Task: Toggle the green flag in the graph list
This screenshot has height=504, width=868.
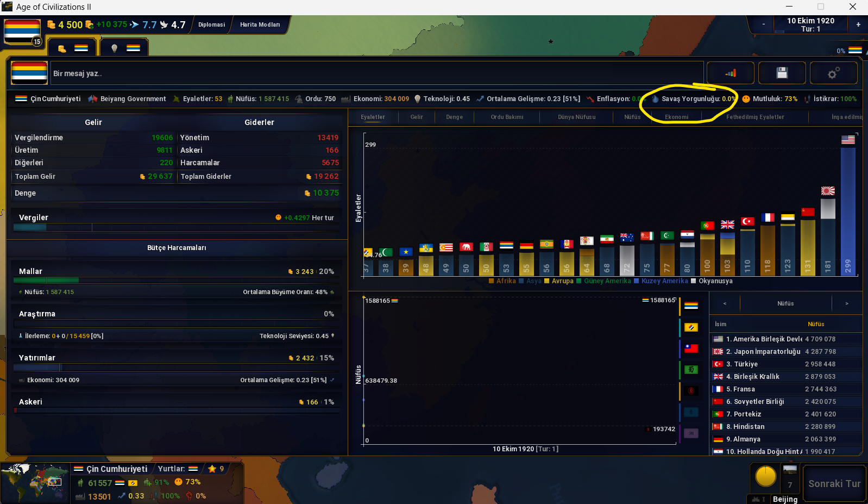Action: point(691,370)
